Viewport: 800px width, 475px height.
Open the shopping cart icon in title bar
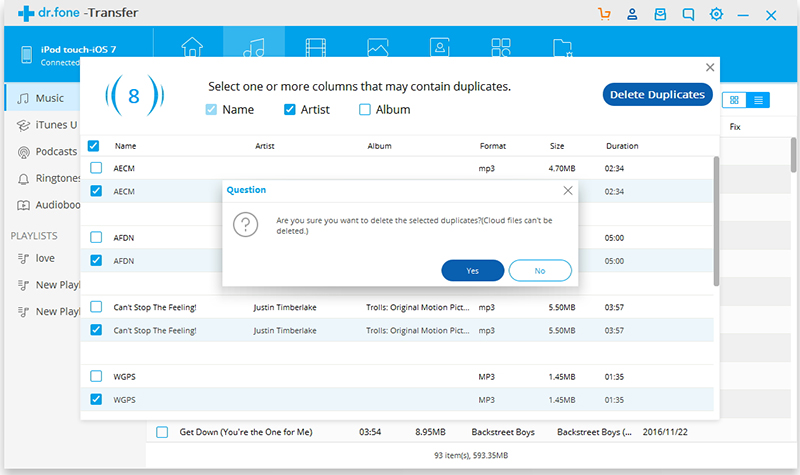pos(605,14)
